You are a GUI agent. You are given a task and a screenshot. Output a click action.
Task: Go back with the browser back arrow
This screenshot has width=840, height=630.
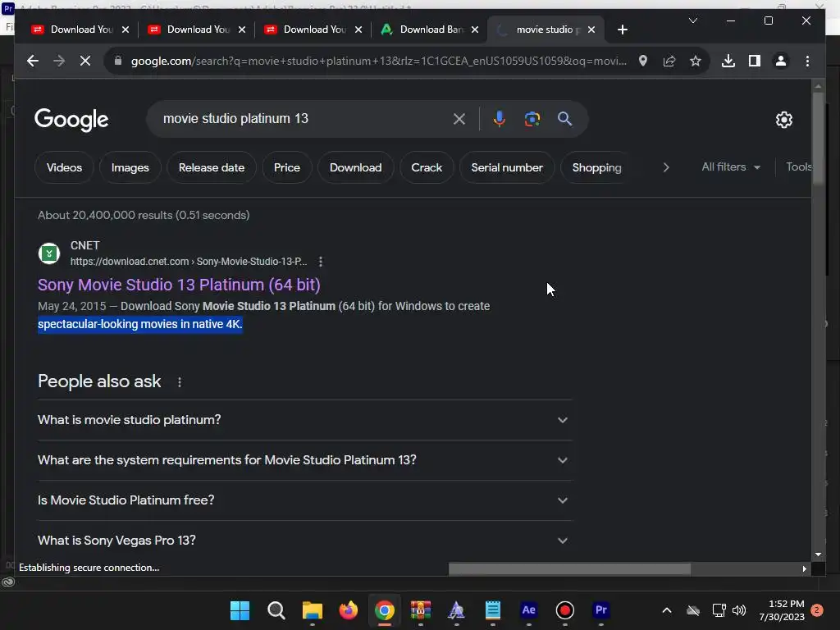click(33, 61)
